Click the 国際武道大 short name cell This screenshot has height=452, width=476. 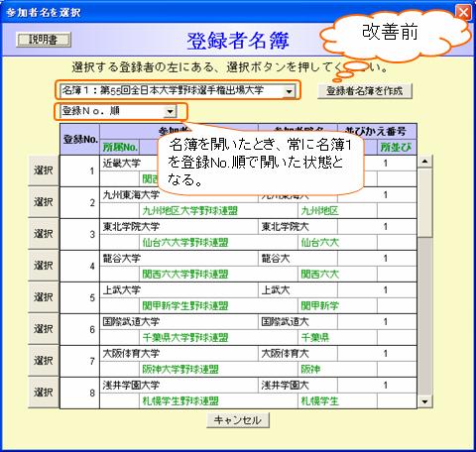tap(297, 322)
